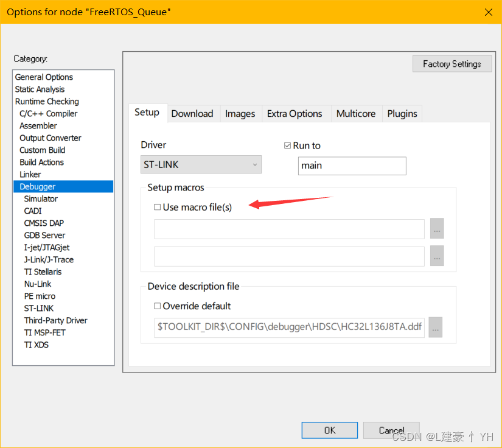Open the Images tab
The image size is (502, 448).
pyautogui.click(x=240, y=114)
